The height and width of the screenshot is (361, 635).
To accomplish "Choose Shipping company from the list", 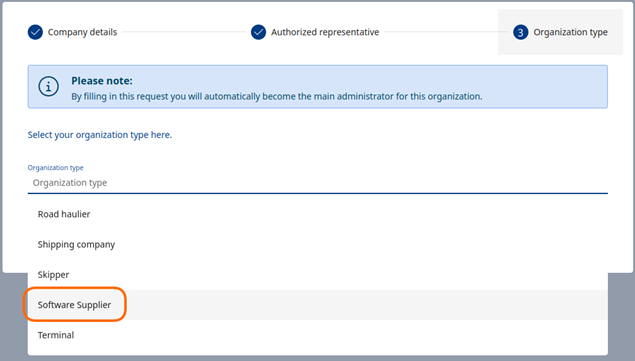I will (x=318, y=244).
